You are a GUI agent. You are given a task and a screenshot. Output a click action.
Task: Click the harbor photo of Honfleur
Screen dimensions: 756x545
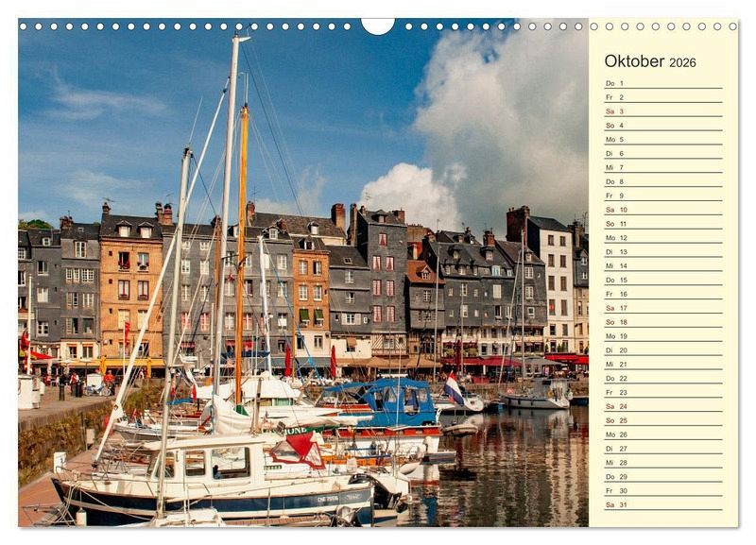[303, 273]
